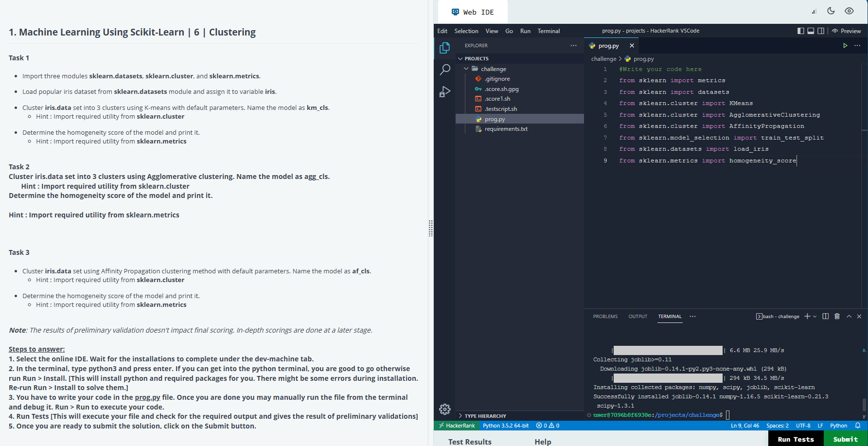
Task: Kill terminal with the trash icon
Action: pyautogui.click(x=837, y=316)
